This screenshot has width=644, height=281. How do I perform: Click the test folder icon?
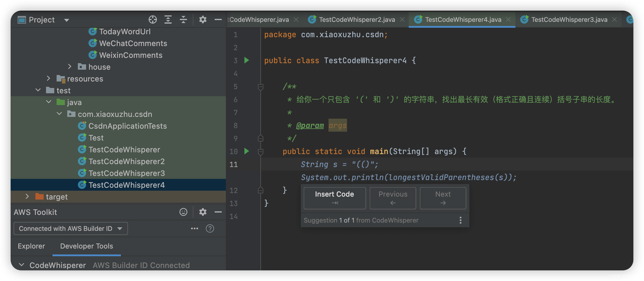click(50, 90)
